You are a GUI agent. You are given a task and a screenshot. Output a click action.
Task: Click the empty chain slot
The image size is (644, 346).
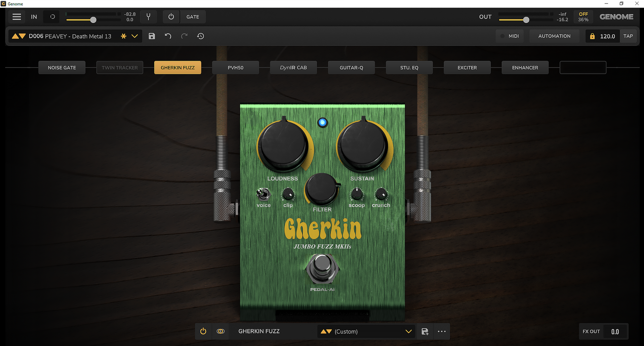(583, 68)
